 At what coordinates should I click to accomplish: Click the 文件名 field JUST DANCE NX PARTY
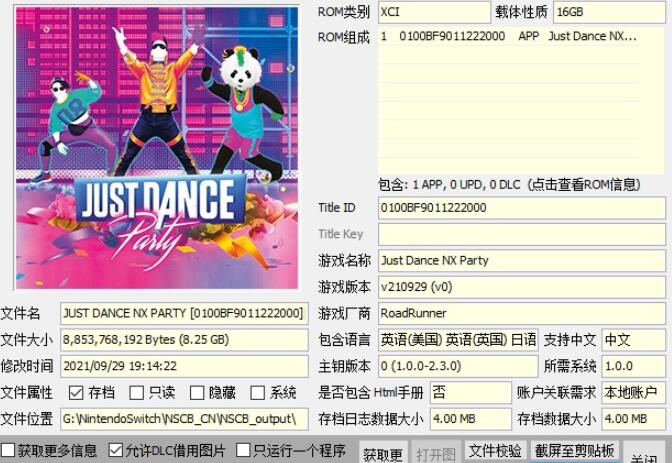[184, 313]
